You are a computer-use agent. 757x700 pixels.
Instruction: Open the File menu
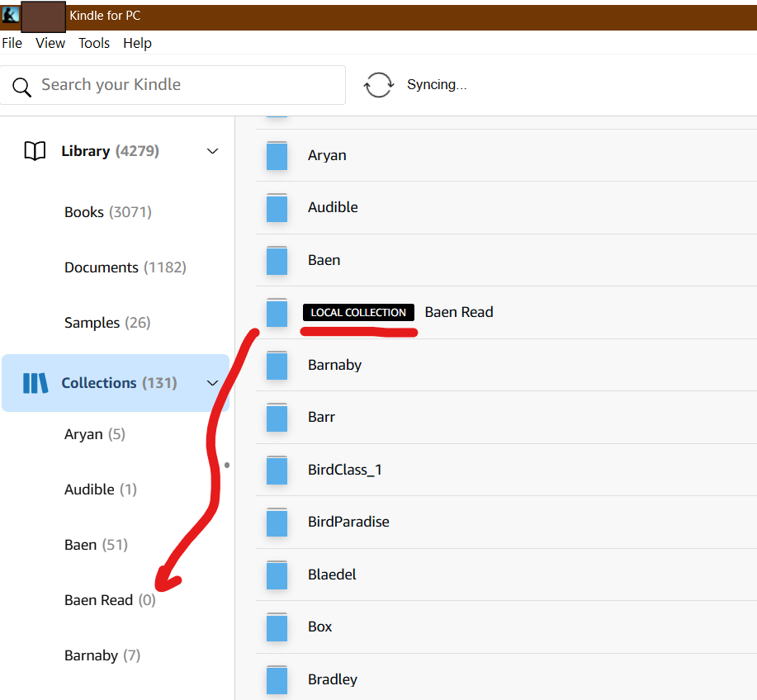click(x=12, y=44)
